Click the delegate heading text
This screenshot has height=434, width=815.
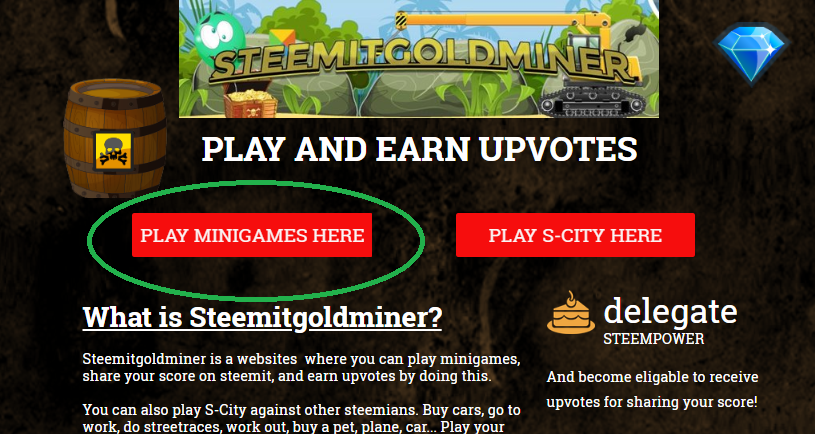pyautogui.click(x=670, y=311)
